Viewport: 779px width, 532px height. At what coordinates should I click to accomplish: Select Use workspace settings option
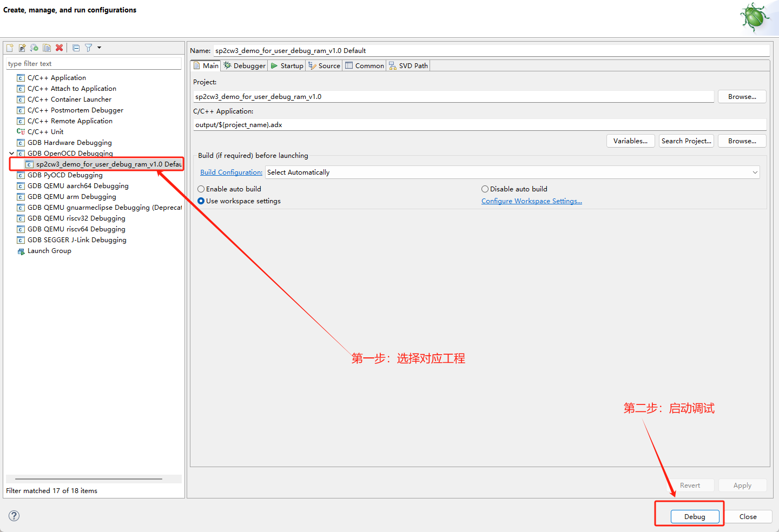point(201,201)
